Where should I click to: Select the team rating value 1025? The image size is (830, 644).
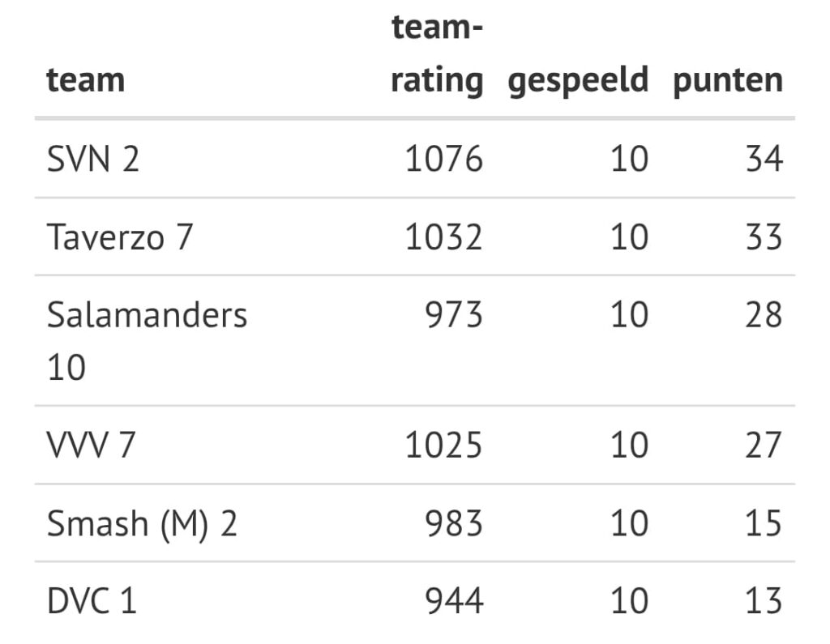click(x=443, y=446)
